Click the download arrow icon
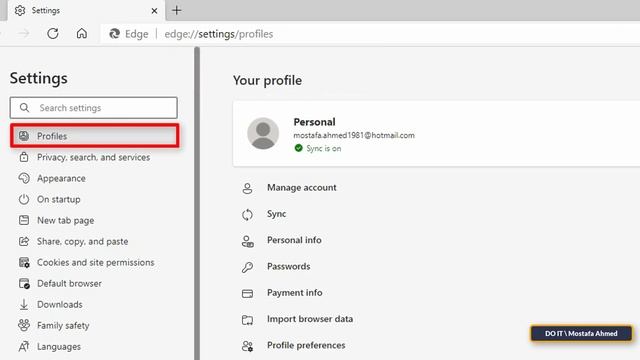The height and width of the screenshot is (360, 640). pos(24,304)
